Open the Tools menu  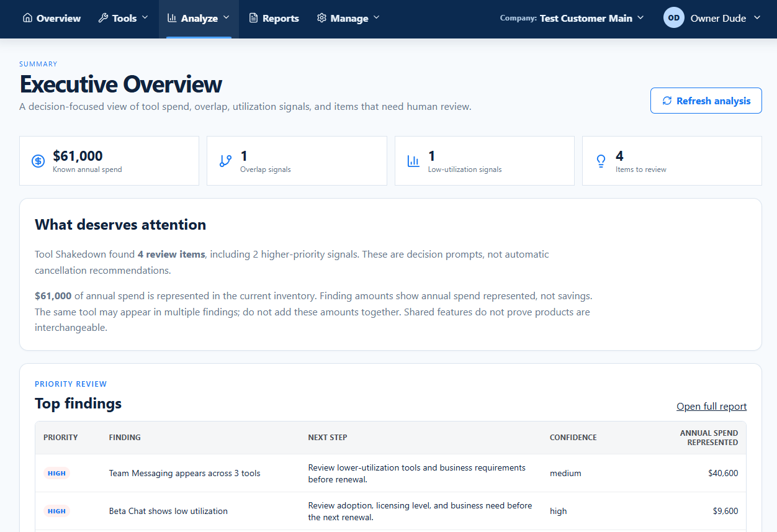point(124,18)
